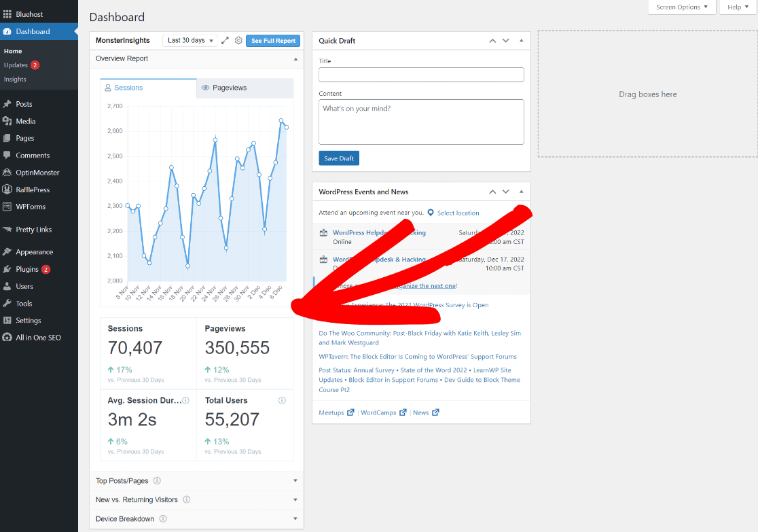Expand the Device Breakdown section
Screen dimensions: 758x532
pyautogui.click(x=295, y=518)
